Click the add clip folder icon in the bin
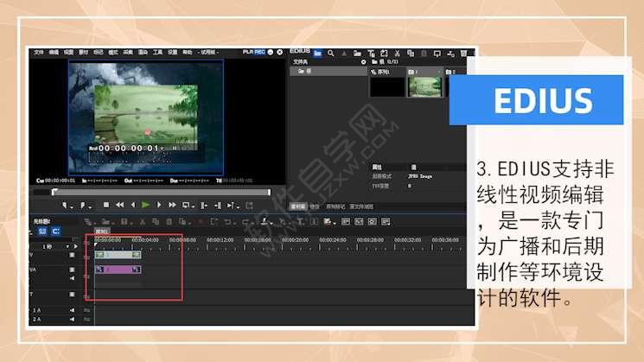This screenshot has height=362, width=644. 357,54
